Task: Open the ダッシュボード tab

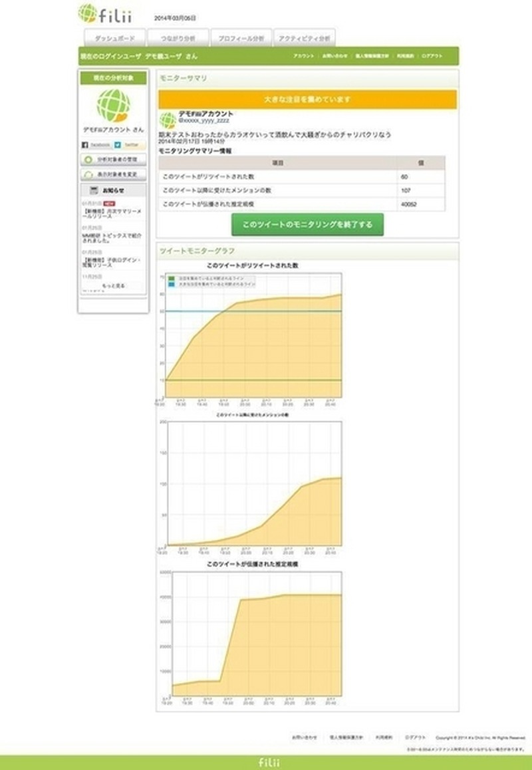Action: pyautogui.click(x=114, y=38)
